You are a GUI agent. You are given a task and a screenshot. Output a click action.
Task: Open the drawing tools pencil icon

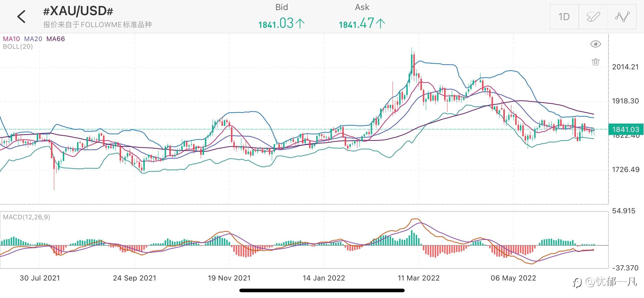[593, 17]
